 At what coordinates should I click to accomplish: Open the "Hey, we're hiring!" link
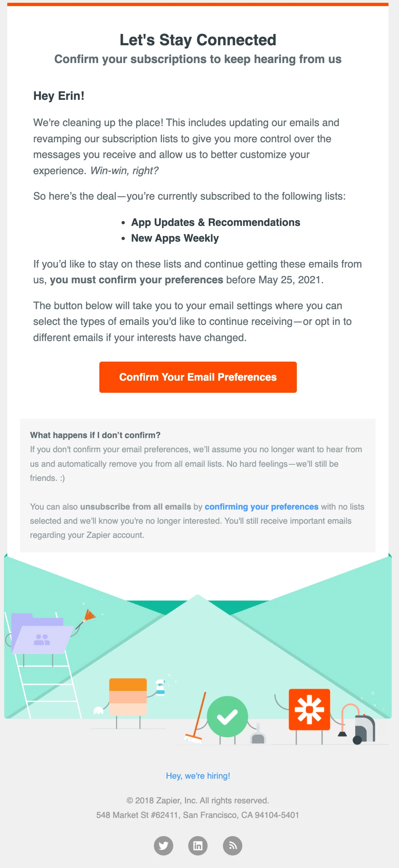[198, 776]
